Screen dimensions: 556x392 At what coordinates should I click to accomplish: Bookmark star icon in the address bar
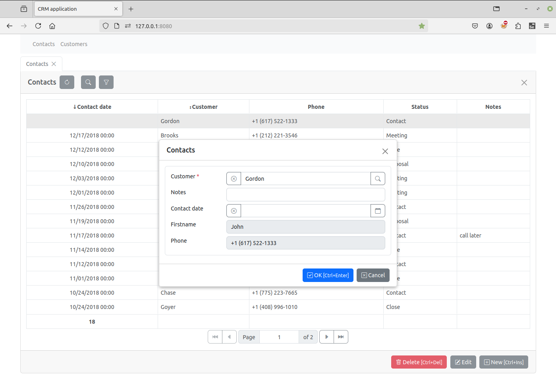point(422,26)
